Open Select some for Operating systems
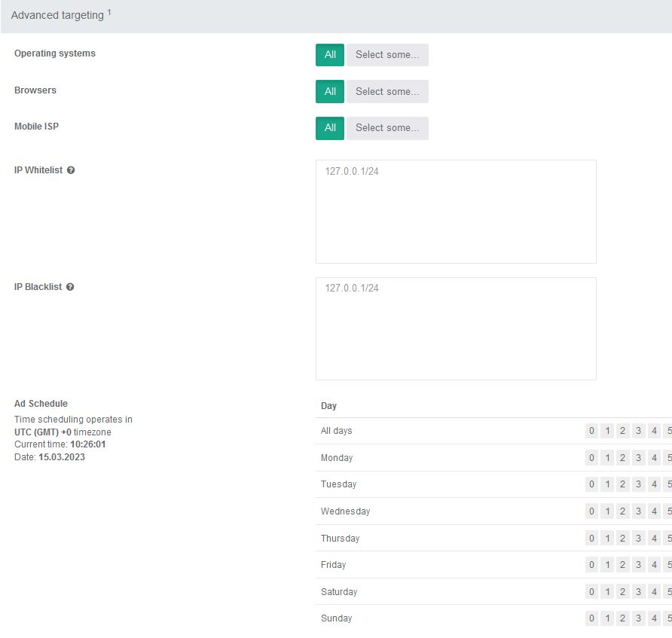The height and width of the screenshot is (638, 672). click(387, 55)
